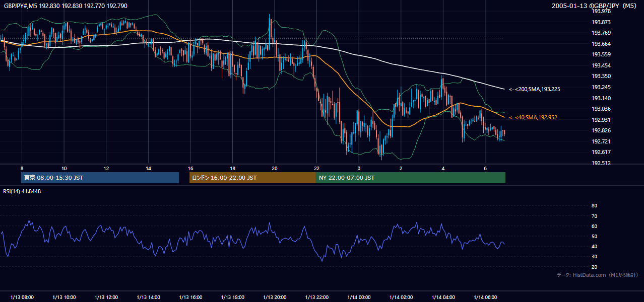Click hour tick 14 under candlestick chart
This screenshot has width=644, height=302.
148,168
